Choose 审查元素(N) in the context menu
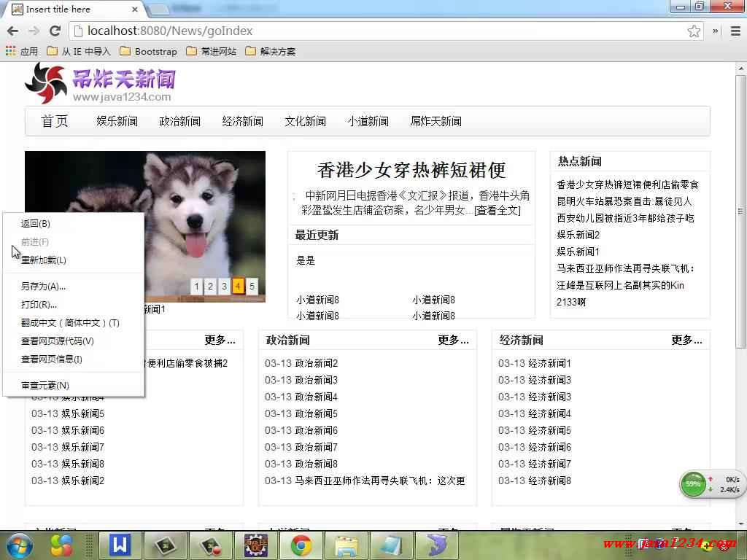Screen dimensions: 747x560 pos(74,385)
